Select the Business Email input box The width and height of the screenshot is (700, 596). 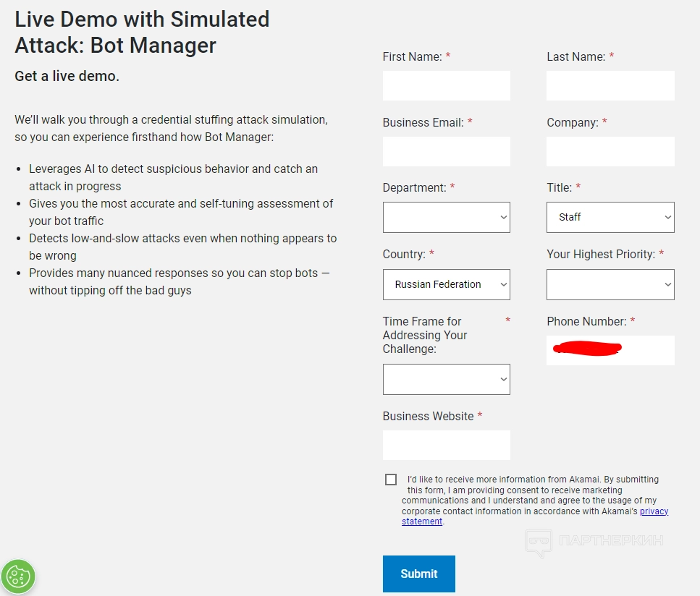pos(446,152)
